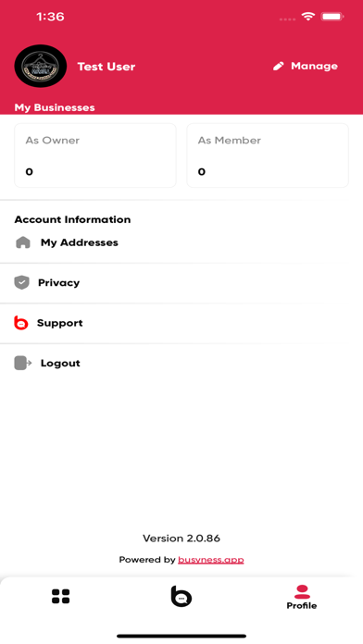This screenshot has width=363, height=644.
Task: Select the Profile person icon in bottom bar
Action: pos(302,592)
